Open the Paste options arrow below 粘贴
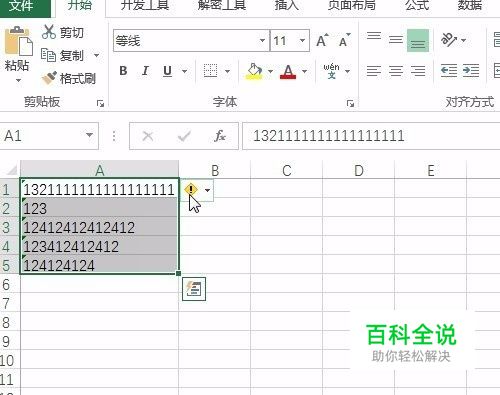The image size is (500, 395). [18, 80]
